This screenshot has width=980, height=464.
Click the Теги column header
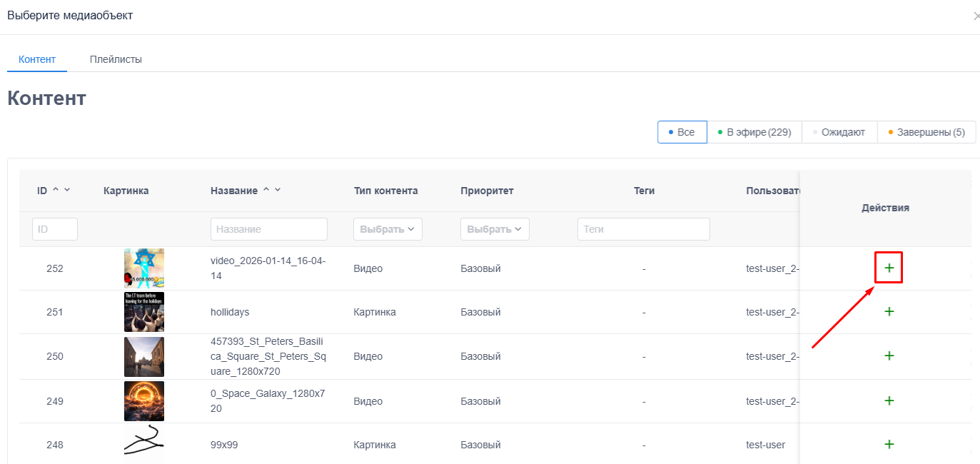click(x=644, y=191)
